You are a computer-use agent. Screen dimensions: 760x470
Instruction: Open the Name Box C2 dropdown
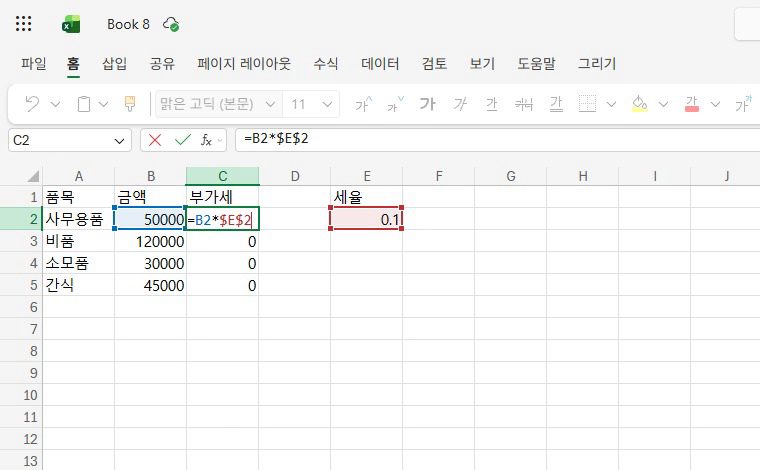(x=119, y=141)
